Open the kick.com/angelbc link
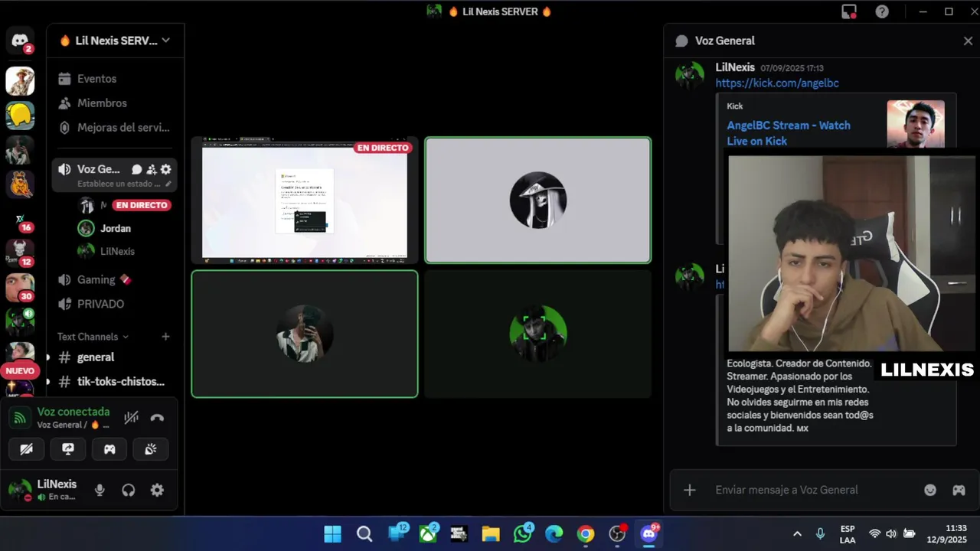The width and height of the screenshot is (980, 551). pos(777,83)
